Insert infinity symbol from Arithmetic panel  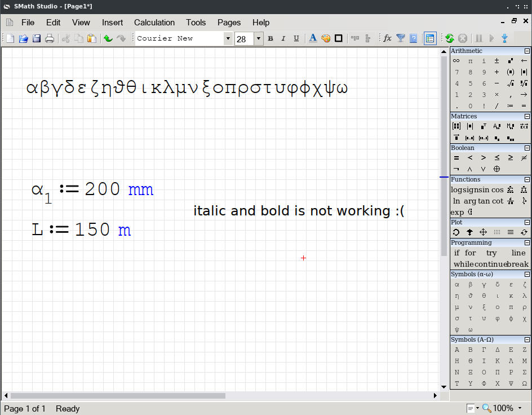(x=456, y=61)
